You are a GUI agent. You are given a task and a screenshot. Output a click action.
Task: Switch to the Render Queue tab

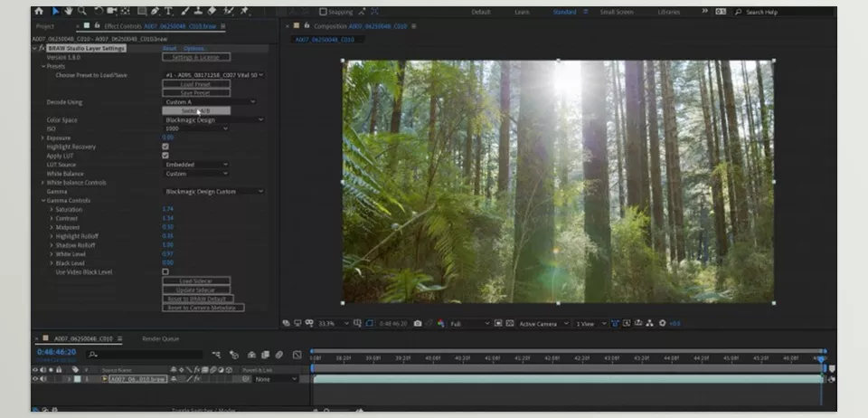[161, 338]
